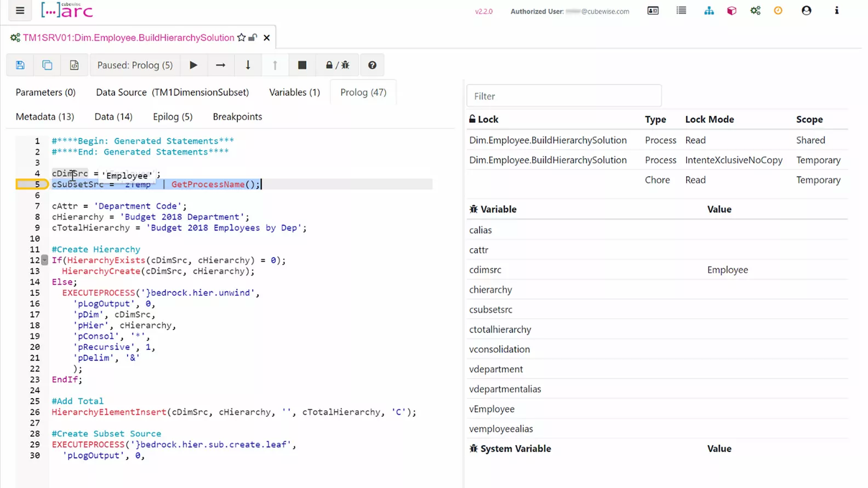Click the copy process icon in toolbar
868x488 pixels.
coord(47,65)
